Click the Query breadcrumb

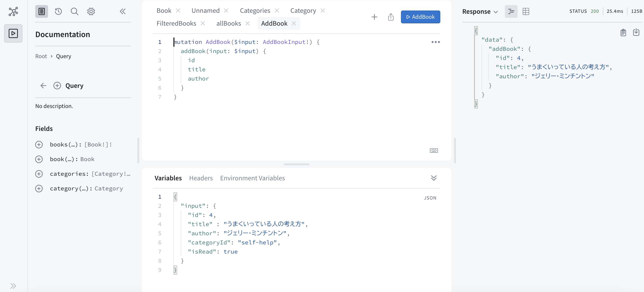tap(63, 56)
